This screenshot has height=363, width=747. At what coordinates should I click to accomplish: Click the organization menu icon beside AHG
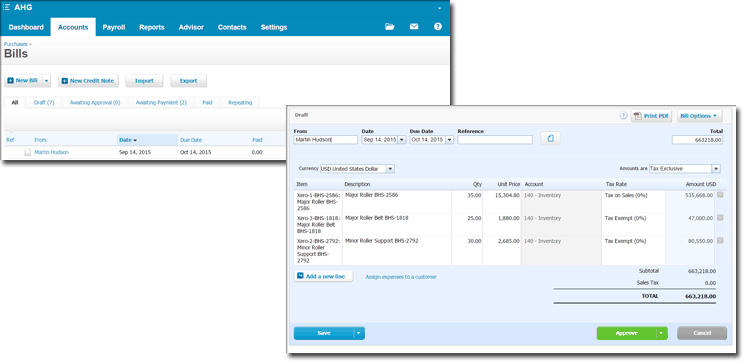click(x=7, y=7)
